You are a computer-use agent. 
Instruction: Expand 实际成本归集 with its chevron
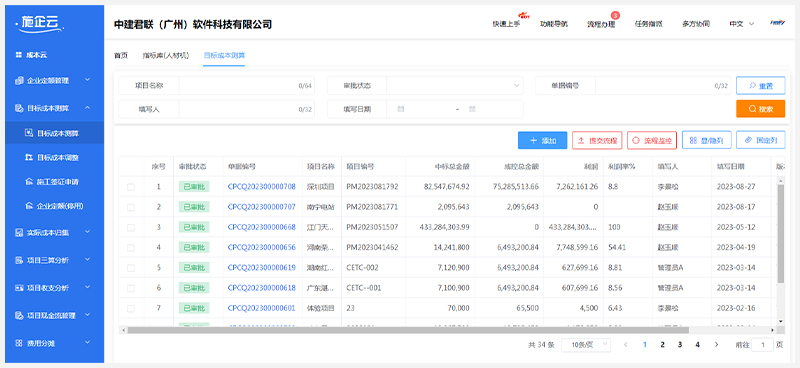pos(88,232)
